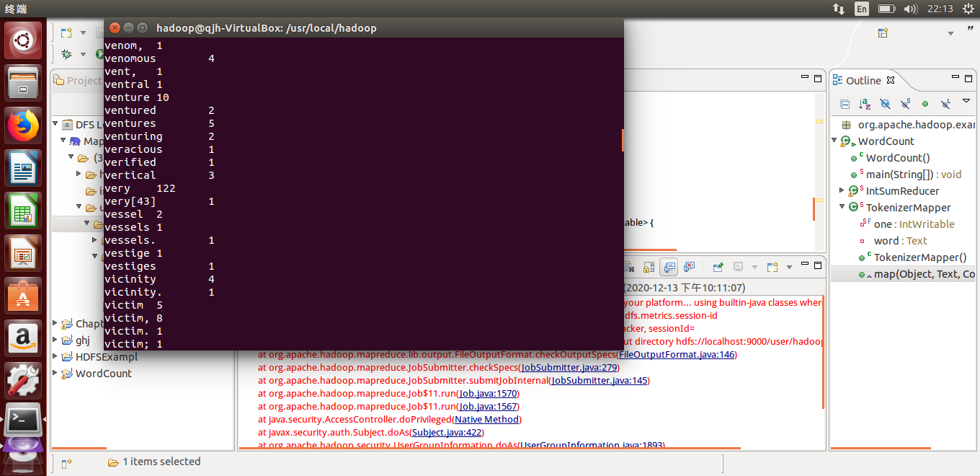Click Open Perspective icon in toolbar
980x476 pixels.
883,32
